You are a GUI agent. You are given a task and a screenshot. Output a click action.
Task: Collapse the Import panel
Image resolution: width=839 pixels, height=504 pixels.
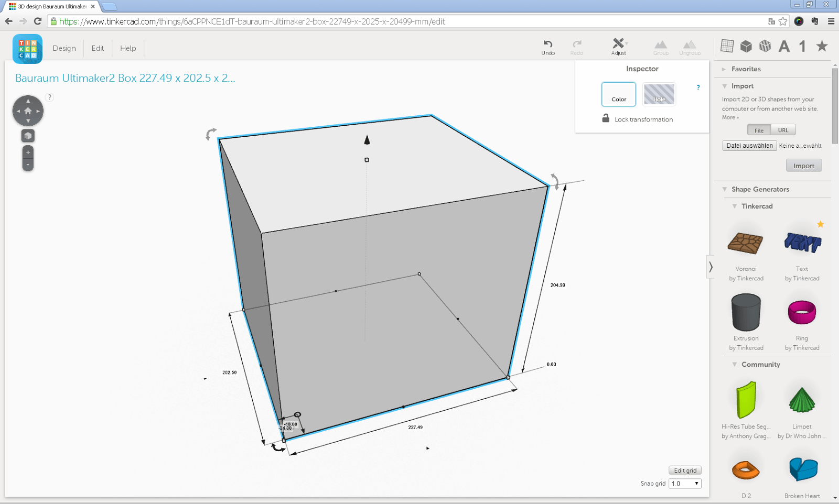click(x=724, y=86)
